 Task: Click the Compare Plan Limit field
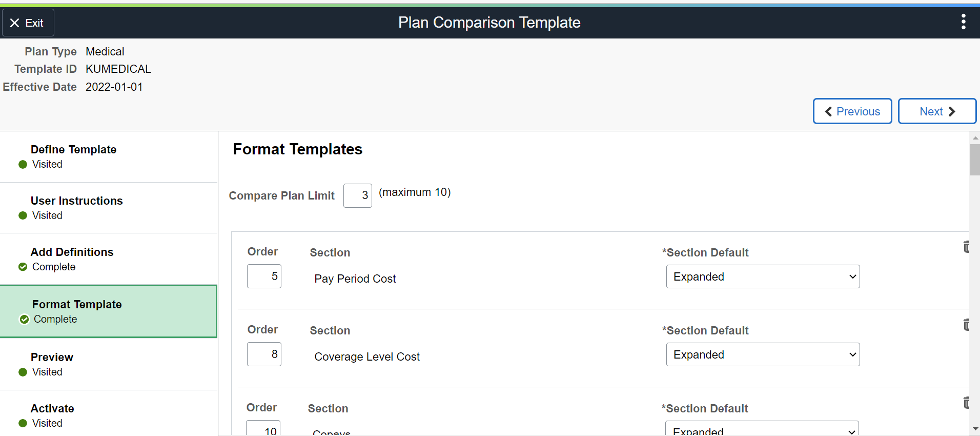[x=357, y=196]
